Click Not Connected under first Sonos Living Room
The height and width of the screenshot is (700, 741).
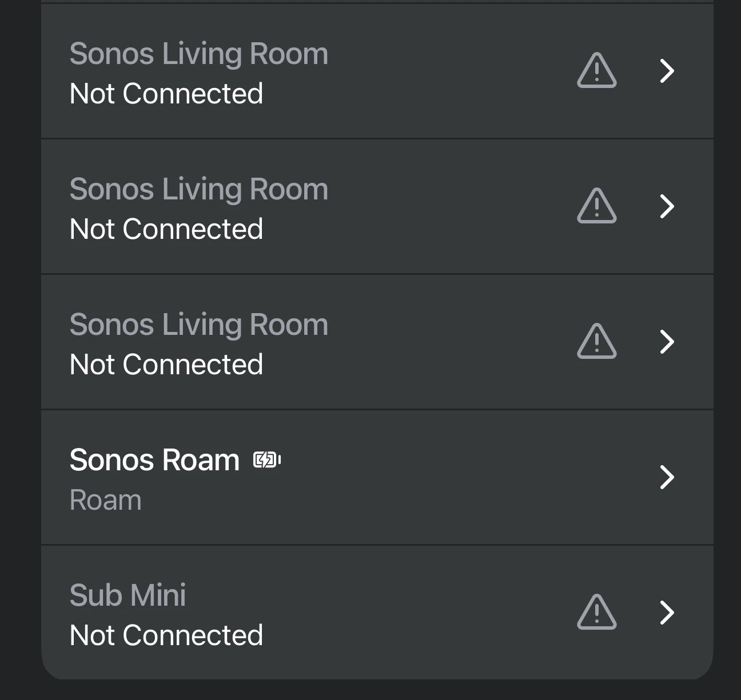[x=166, y=94]
